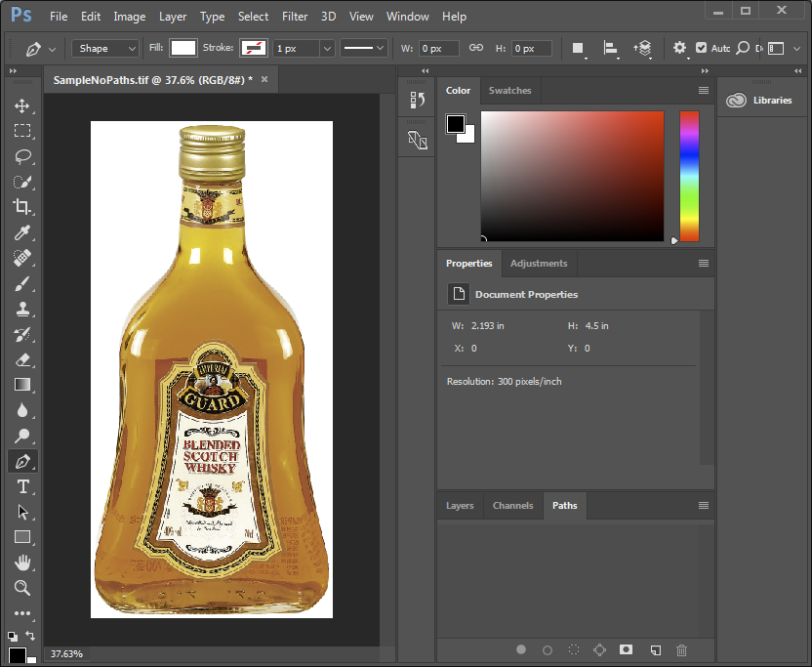The height and width of the screenshot is (667, 812).
Task: Click the Load path as selection icon
Action: click(574, 649)
